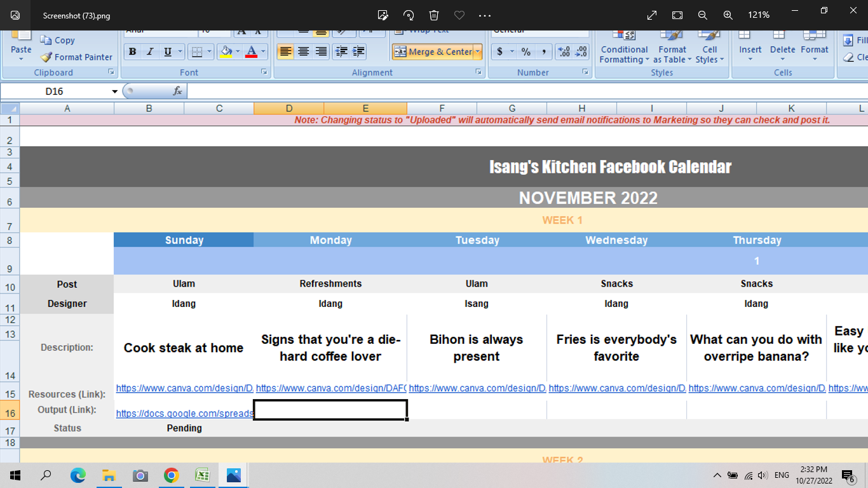The height and width of the screenshot is (488, 868).
Task: Open the Fill Color dropdown arrow
Action: point(238,52)
